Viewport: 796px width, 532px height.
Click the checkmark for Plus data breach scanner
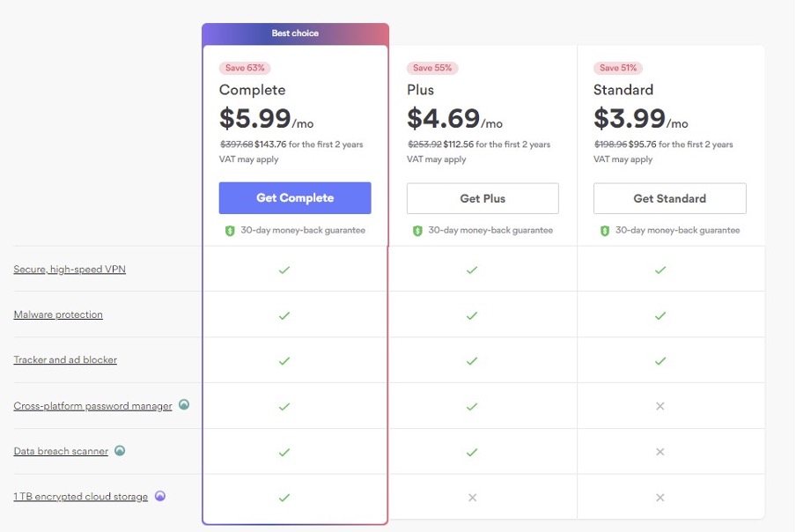(x=471, y=451)
